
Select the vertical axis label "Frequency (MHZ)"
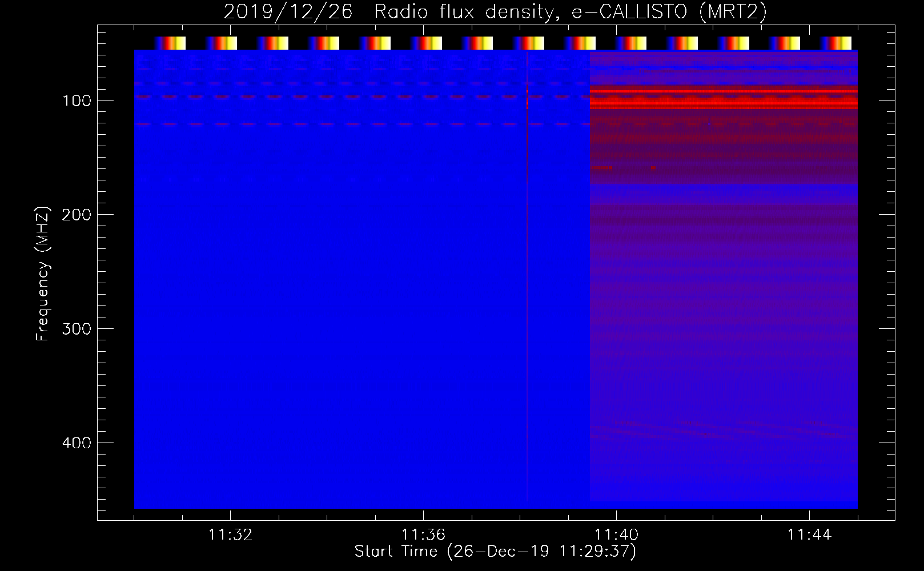point(43,274)
